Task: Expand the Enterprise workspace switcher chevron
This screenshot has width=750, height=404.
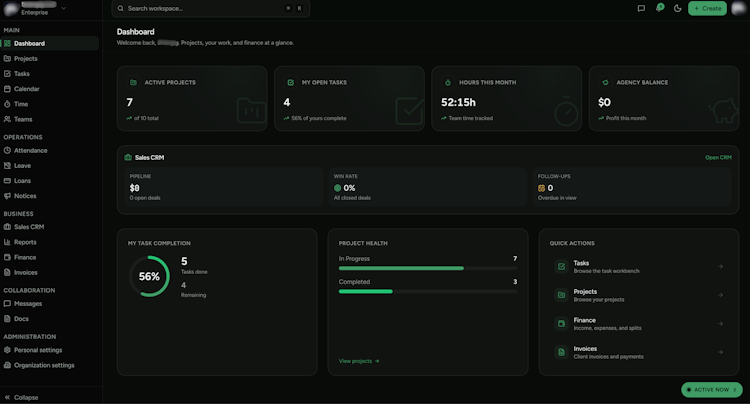Action: coord(64,8)
